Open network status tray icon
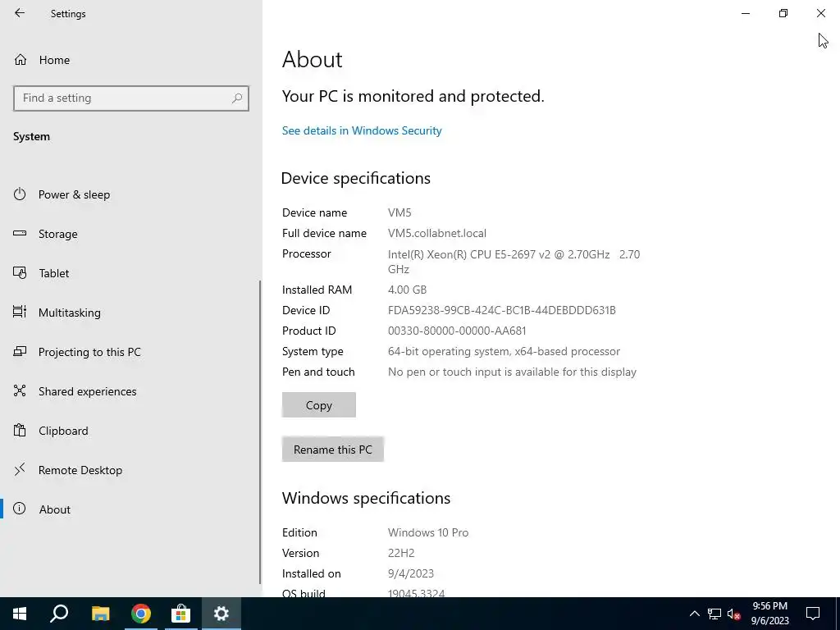This screenshot has height=630, width=840. (714, 614)
